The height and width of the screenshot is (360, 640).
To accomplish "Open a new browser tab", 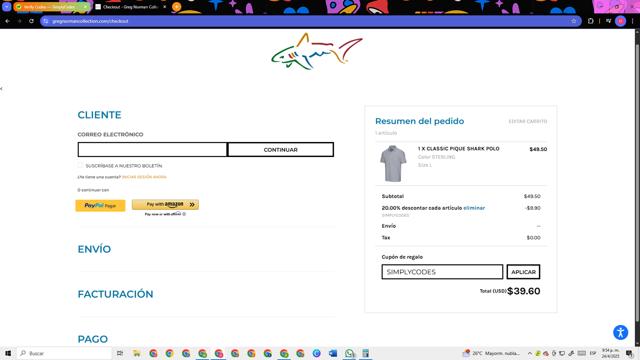I will 176,7.
